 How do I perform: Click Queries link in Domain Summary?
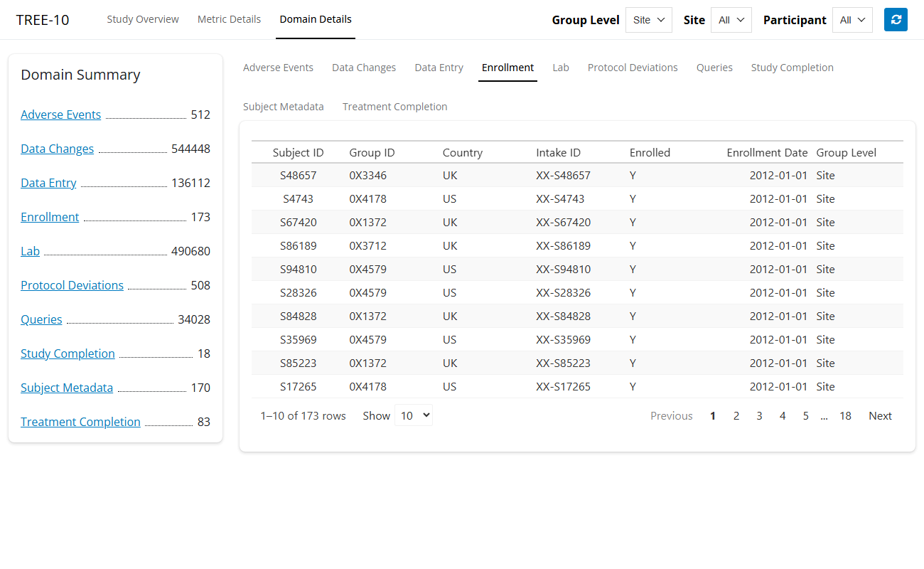click(41, 319)
